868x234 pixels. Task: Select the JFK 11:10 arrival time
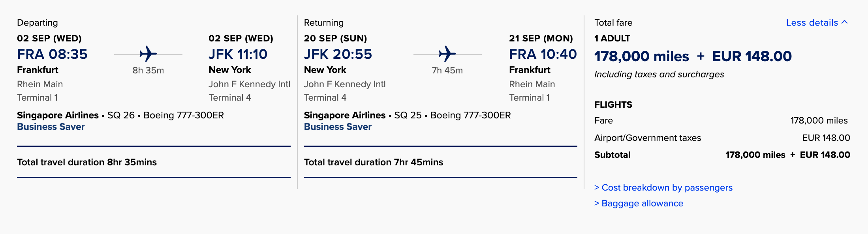pyautogui.click(x=238, y=54)
